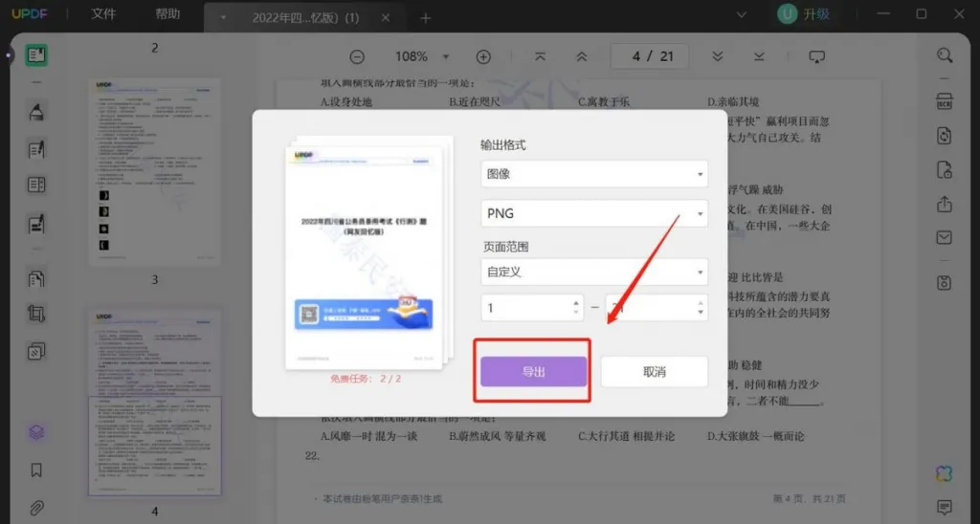Viewport: 980px width, 524px height.
Task: Click the 免费任务: 2 / 2 text
Action: pos(366,379)
